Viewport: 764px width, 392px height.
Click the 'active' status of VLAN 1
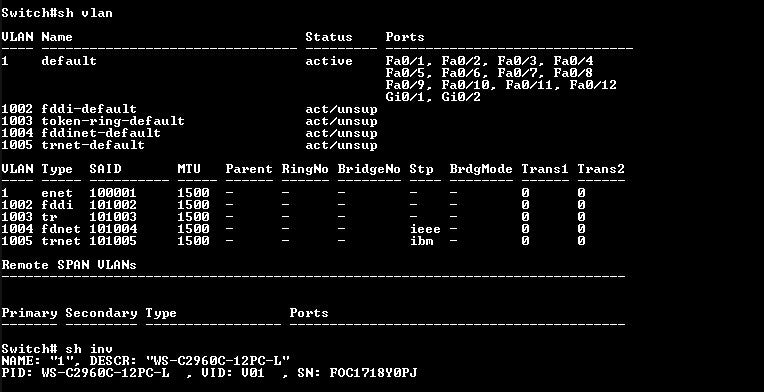(328, 61)
